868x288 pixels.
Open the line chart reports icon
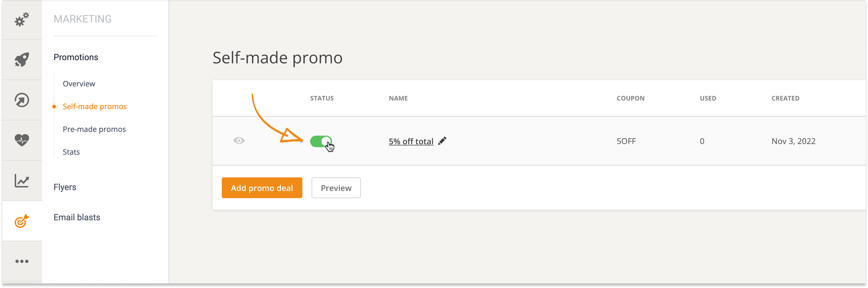(x=22, y=181)
